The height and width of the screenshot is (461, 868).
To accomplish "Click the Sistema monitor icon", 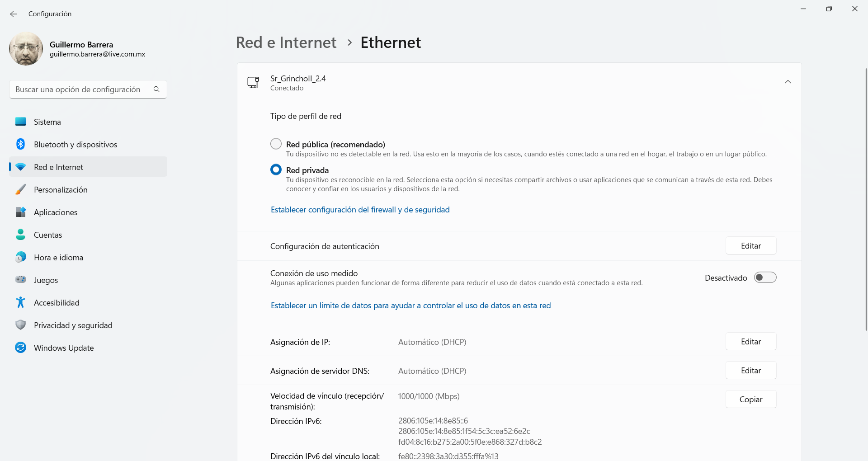I will pos(21,122).
